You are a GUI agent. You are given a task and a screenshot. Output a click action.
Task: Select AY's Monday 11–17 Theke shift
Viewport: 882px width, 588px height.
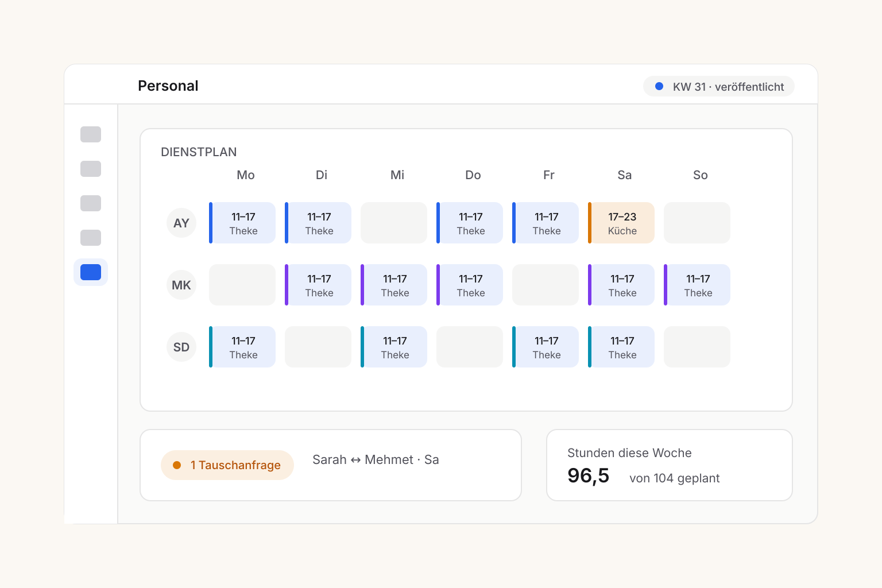(x=242, y=223)
